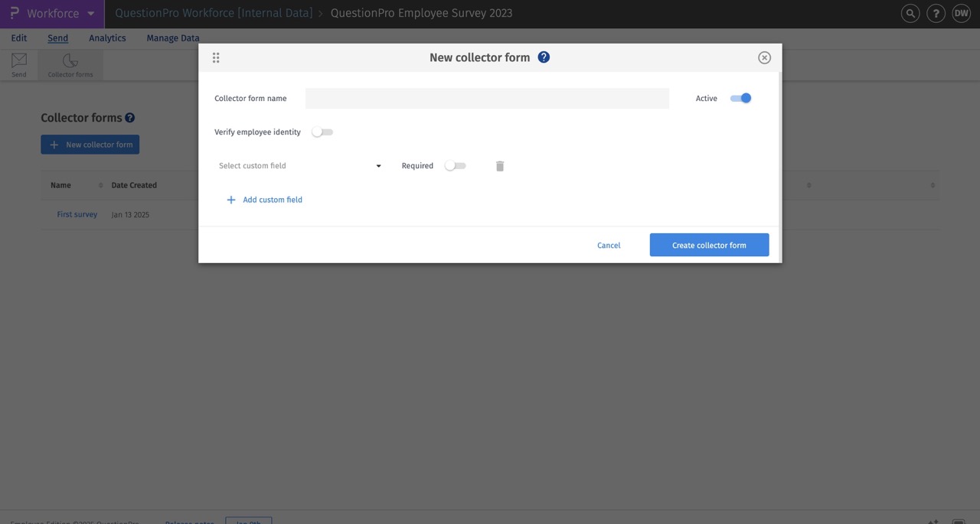Click 'Create collector form' button

(x=709, y=245)
